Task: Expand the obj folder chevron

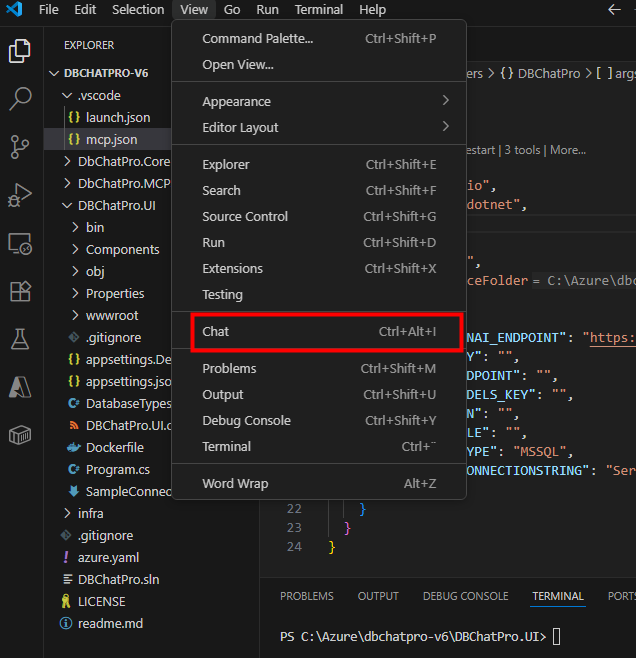Action: coord(75,271)
